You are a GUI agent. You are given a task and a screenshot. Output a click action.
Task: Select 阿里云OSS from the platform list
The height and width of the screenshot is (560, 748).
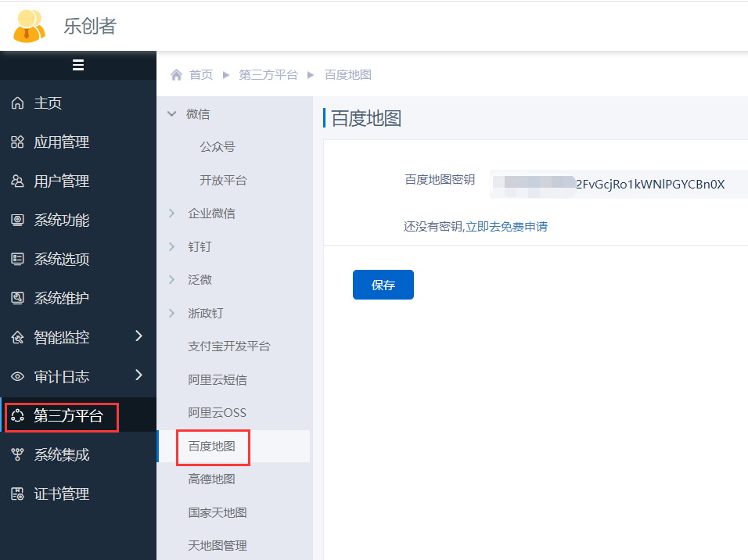click(x=217, y=412)
